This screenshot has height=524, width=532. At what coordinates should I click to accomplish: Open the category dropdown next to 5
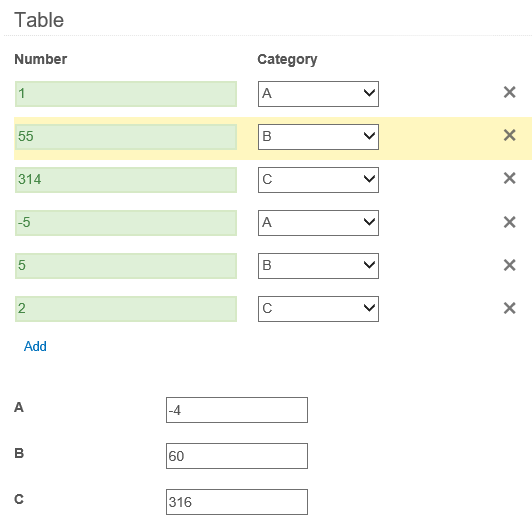click(318, 266)
